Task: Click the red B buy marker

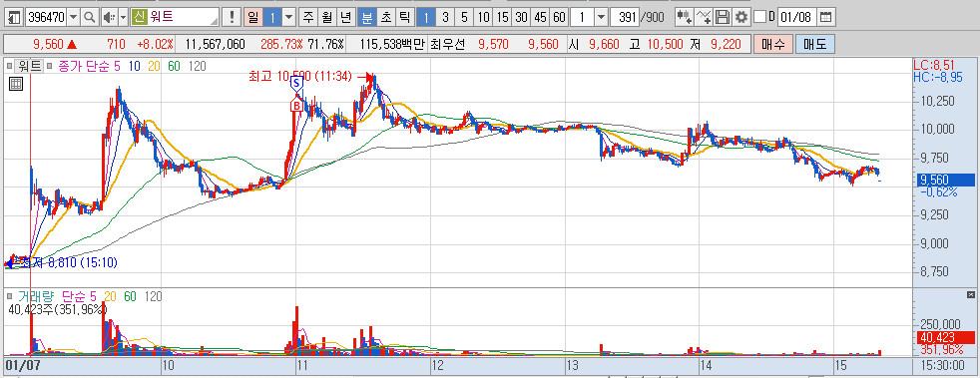Action: tap(296, 106)
